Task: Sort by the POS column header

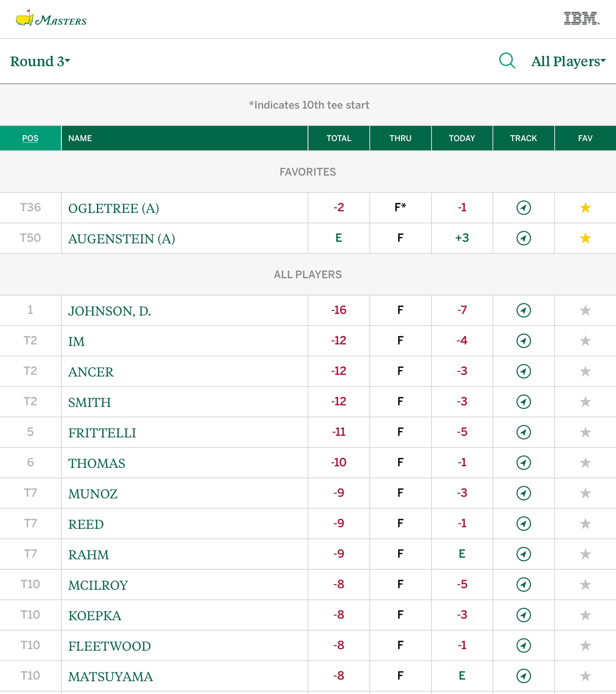Action: tap(30, 138)
